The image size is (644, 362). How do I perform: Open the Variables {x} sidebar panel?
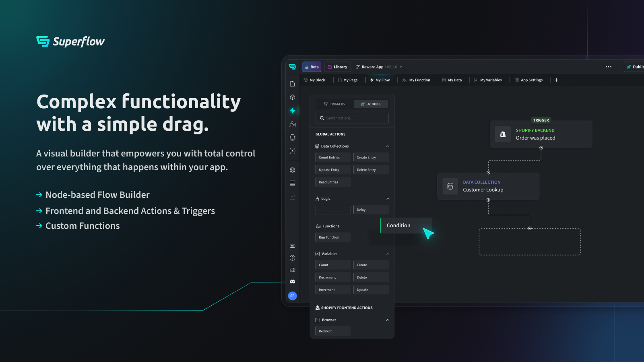pyautogui.click(x=293, y=151)
